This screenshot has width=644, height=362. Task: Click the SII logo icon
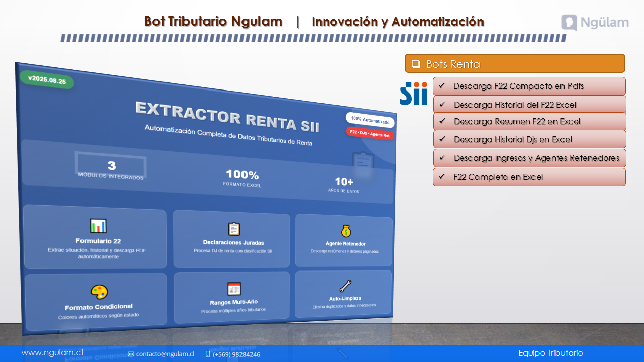[x=414, y=94]
